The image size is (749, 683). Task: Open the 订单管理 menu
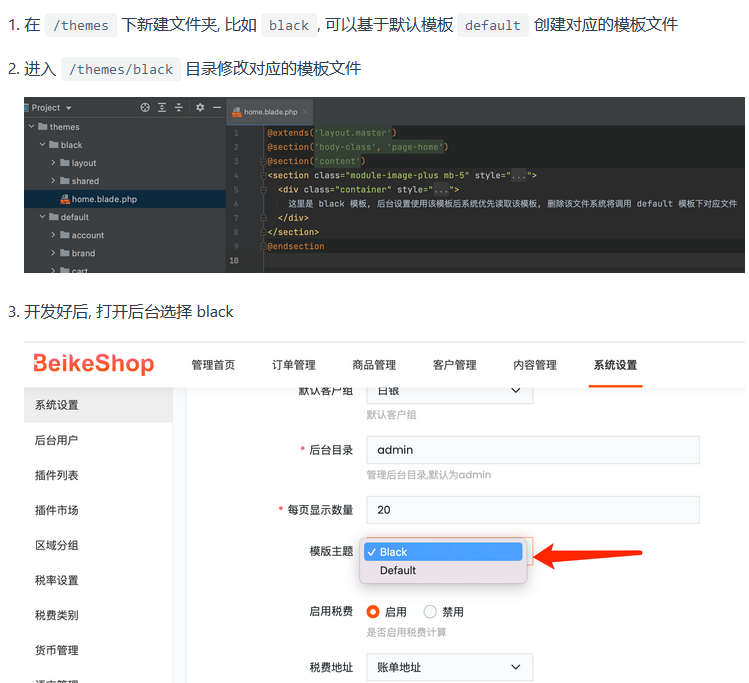pos(294,365)
